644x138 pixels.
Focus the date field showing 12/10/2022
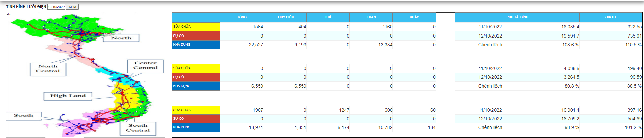(x=56, y=7)
